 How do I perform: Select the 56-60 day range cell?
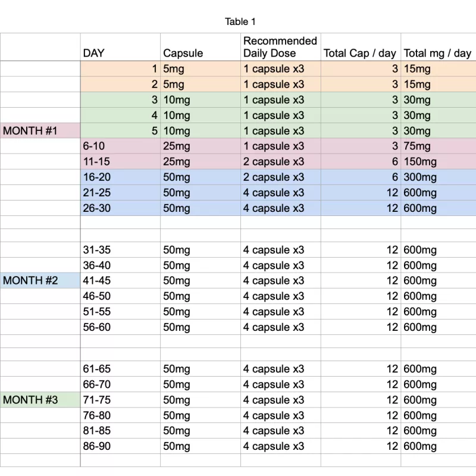click(x=120, y=327)
